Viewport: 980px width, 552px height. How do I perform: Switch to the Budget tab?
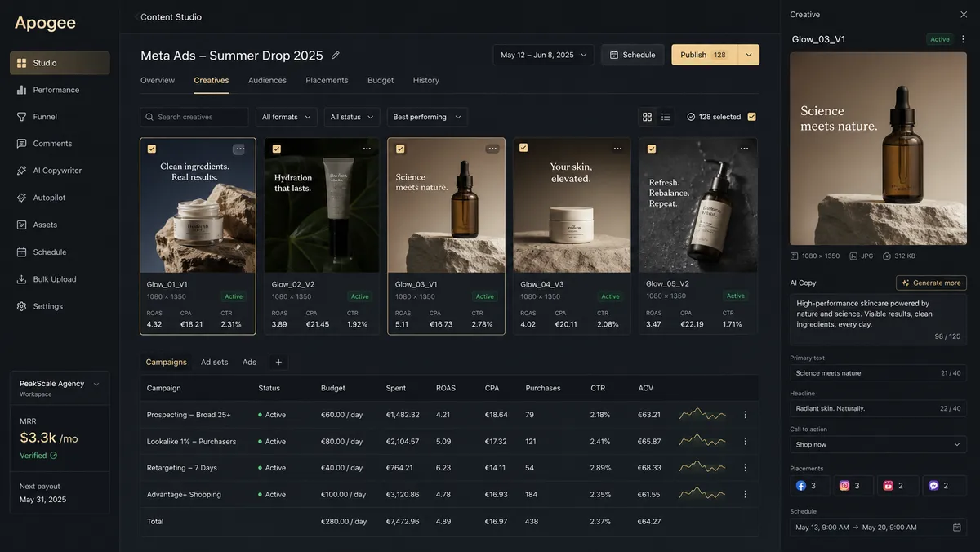pos(381,80)
